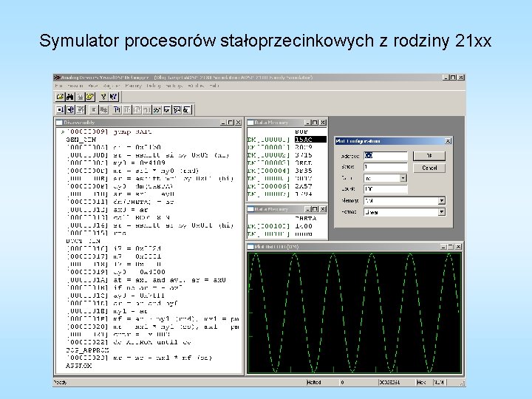Click the first icon in the debug toolbar
532x399 pixels.
pyautogui.click(x=61, y=109)
